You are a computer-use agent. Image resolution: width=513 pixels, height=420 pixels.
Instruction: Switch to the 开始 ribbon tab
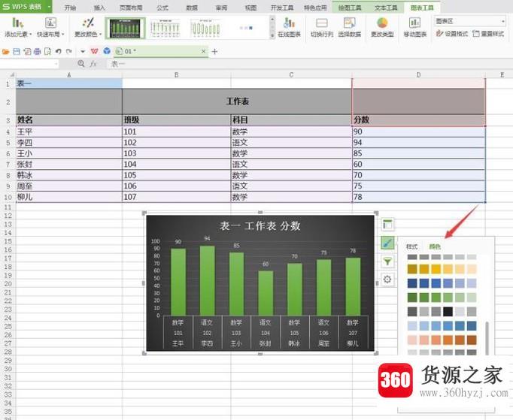point(70,8)
